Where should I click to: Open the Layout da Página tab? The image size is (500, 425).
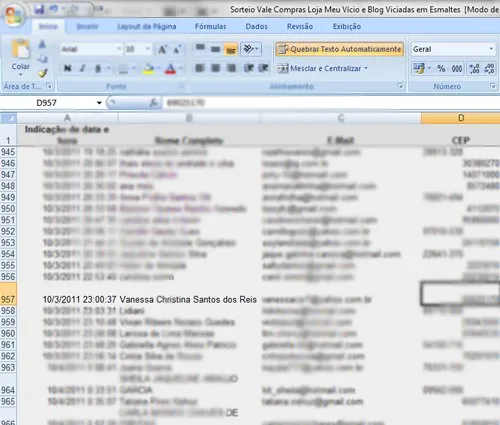147,26
